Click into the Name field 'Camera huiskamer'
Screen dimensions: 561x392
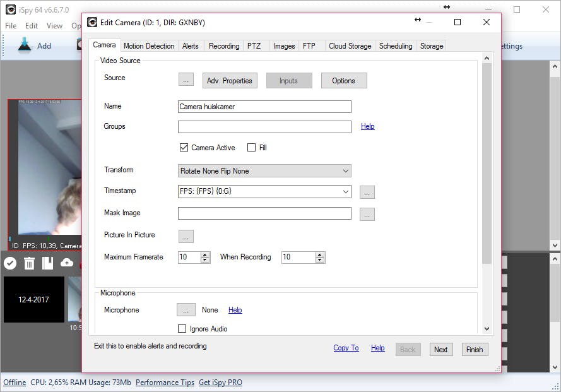click(264, 107)
